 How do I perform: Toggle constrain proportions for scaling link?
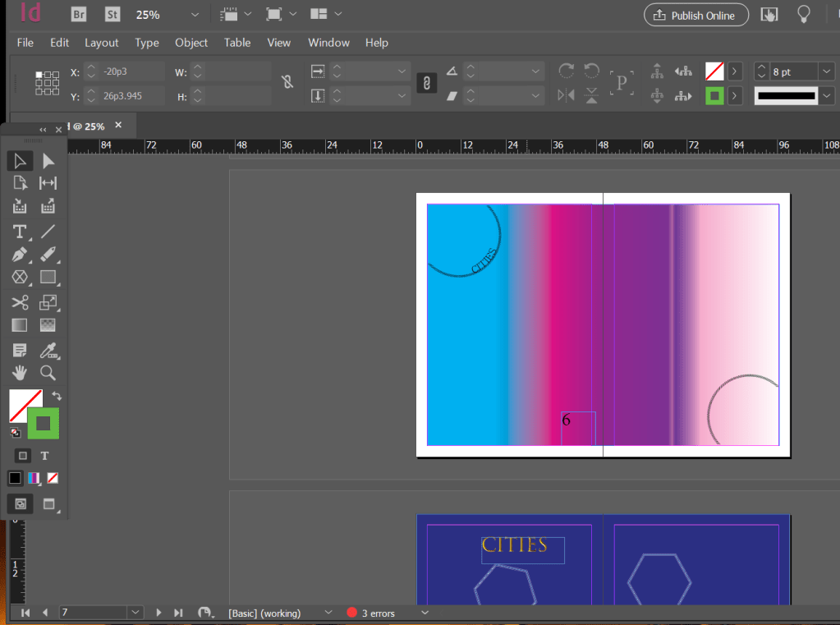pos(426,83)
